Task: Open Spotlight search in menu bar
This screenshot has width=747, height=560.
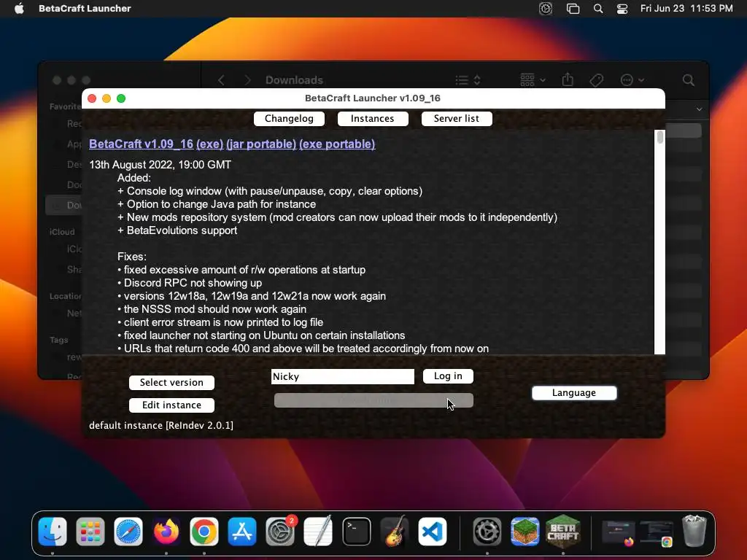Action: pyautogui.click(x=598, y=9)
